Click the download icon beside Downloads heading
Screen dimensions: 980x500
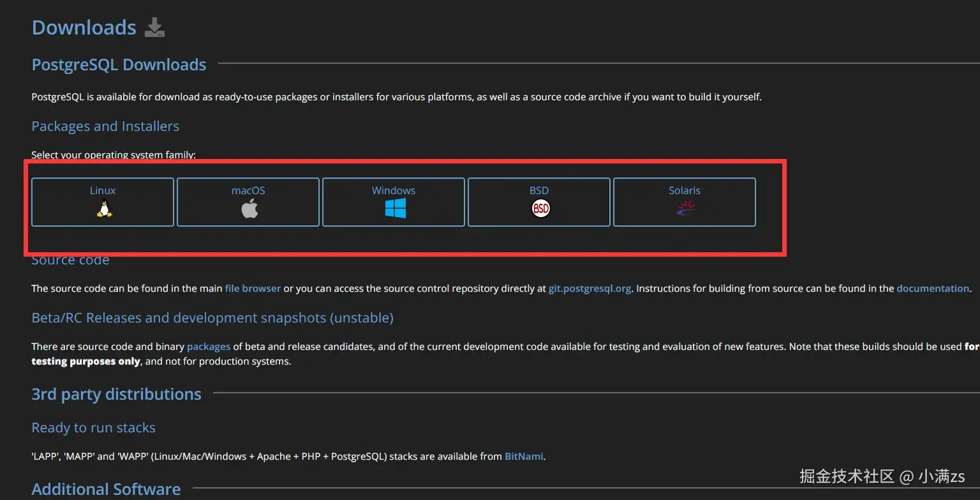click(x=154, y=27)
